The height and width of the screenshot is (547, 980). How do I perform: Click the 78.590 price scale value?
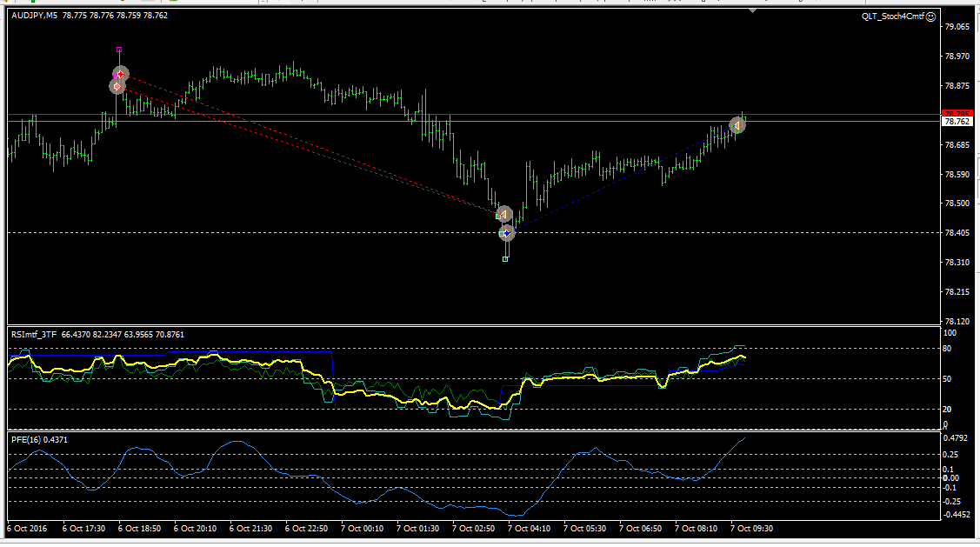(957, 175)
